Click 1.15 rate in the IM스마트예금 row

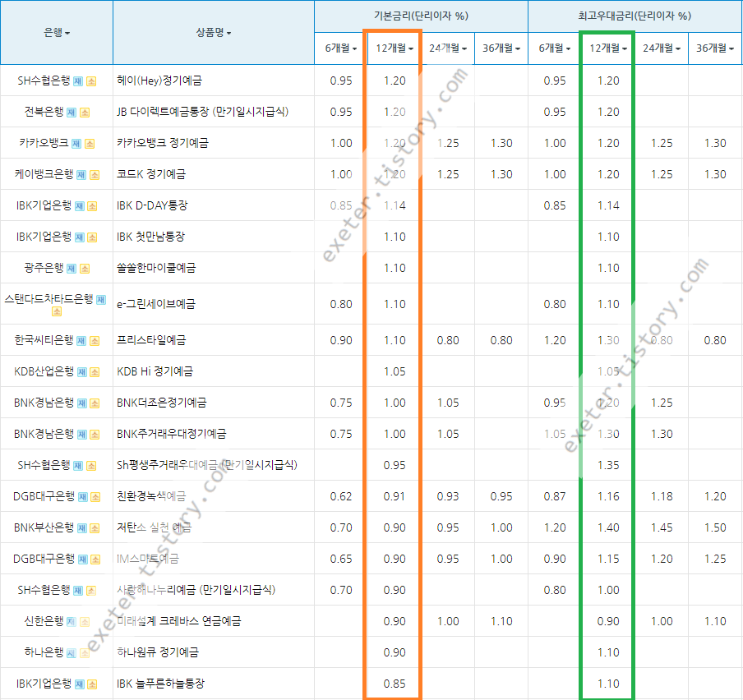coord(608,560)
